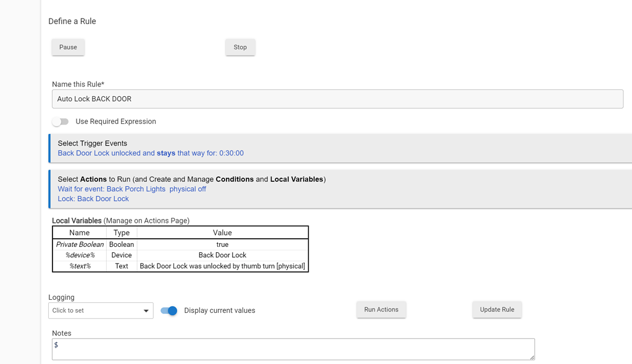632x364 pixels.
Task: Click the Run Actions button
Action: [381, 310]
